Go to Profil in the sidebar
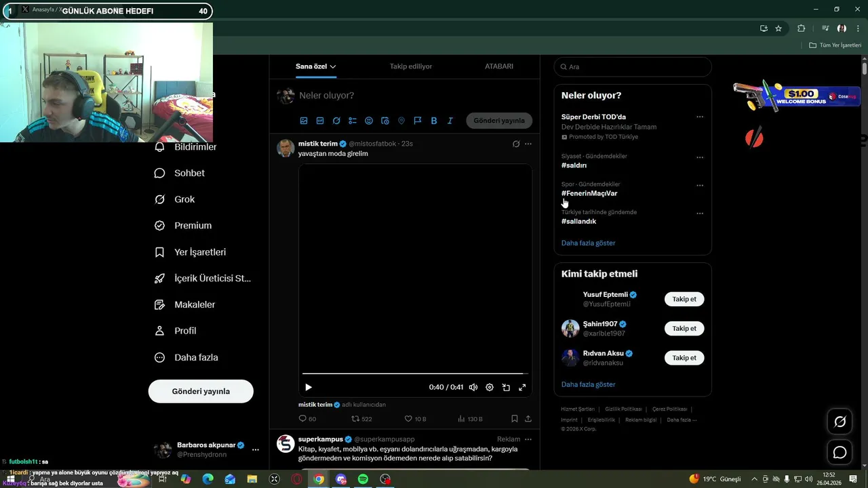 (x=176, y=331)
